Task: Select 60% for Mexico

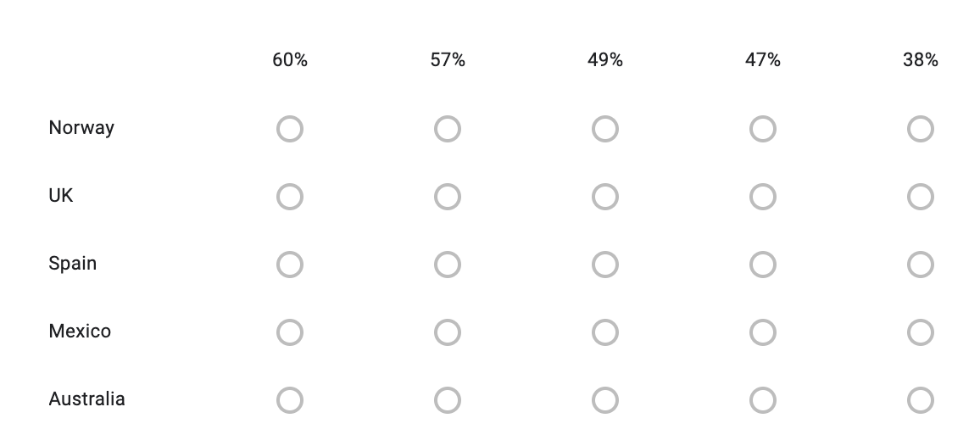Action: (290, 332)
